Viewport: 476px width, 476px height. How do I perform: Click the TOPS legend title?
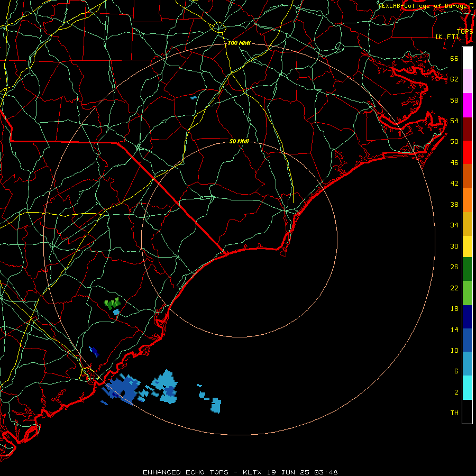(x=465, y=31)
